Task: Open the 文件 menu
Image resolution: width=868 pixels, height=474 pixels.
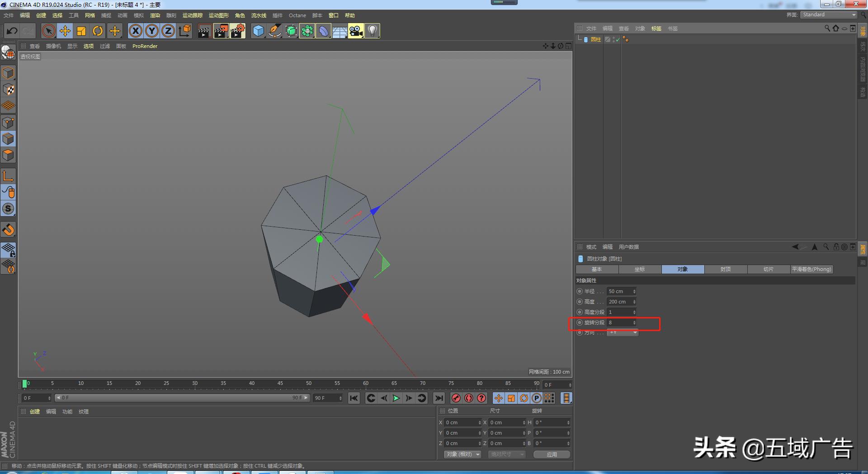Action: (x=9, y=15)
